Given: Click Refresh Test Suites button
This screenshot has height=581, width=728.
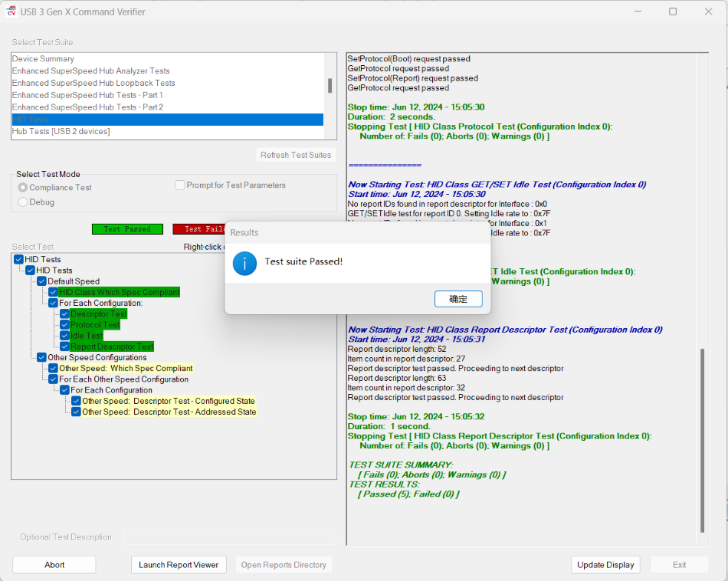Looking at the screenshot, I should point(296,155).
